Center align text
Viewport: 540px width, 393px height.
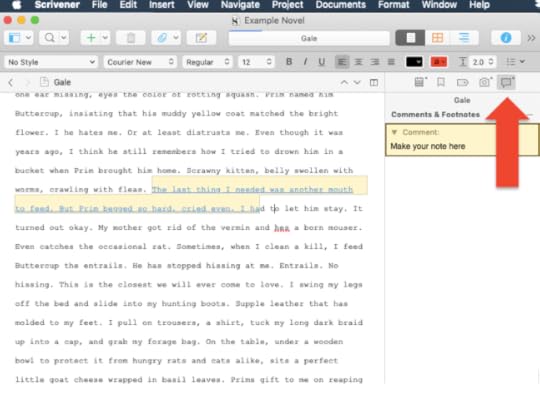coord(359,62)
